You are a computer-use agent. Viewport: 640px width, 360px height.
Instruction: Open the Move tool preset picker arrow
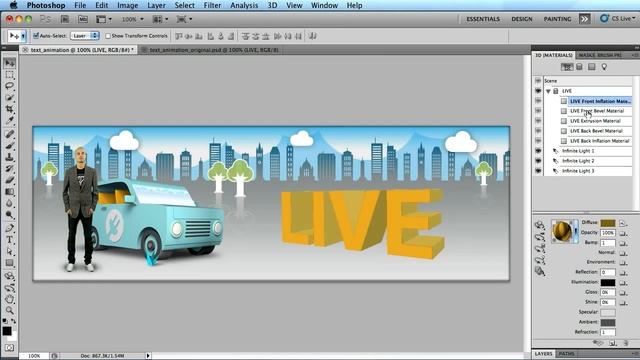tap(23, 36)
